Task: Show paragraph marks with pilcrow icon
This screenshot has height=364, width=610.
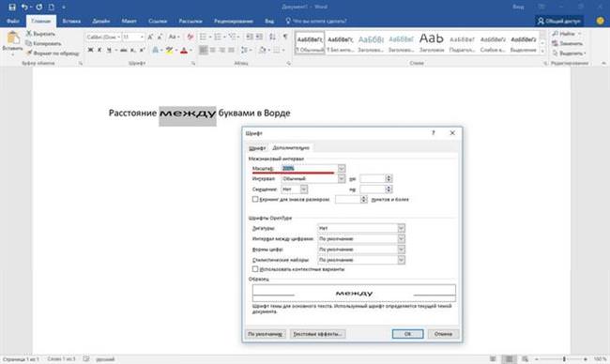Action: point(285,37)
